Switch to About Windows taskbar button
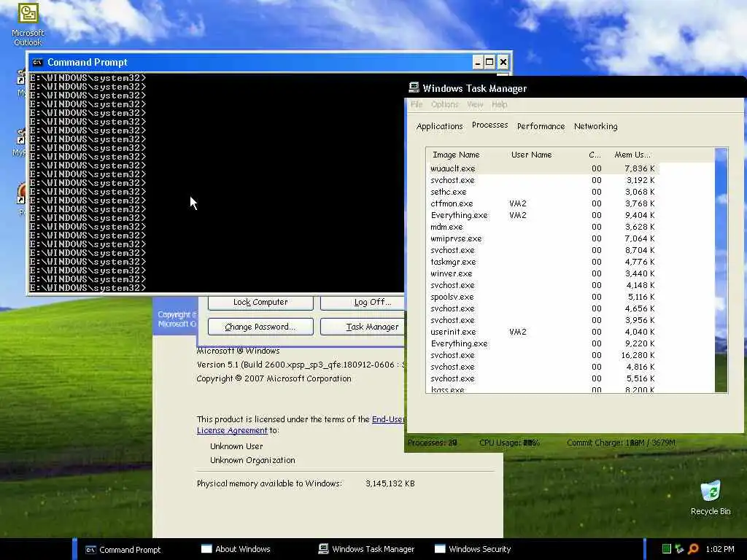This screenshot has height=560, width=747. click(236, 549)
